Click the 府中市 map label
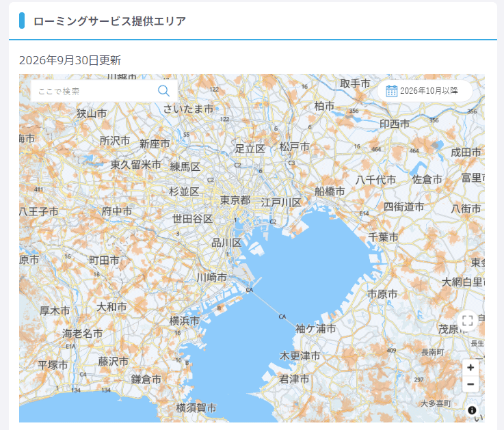Viewport: 504px width, 430px height. click(117, 211)
